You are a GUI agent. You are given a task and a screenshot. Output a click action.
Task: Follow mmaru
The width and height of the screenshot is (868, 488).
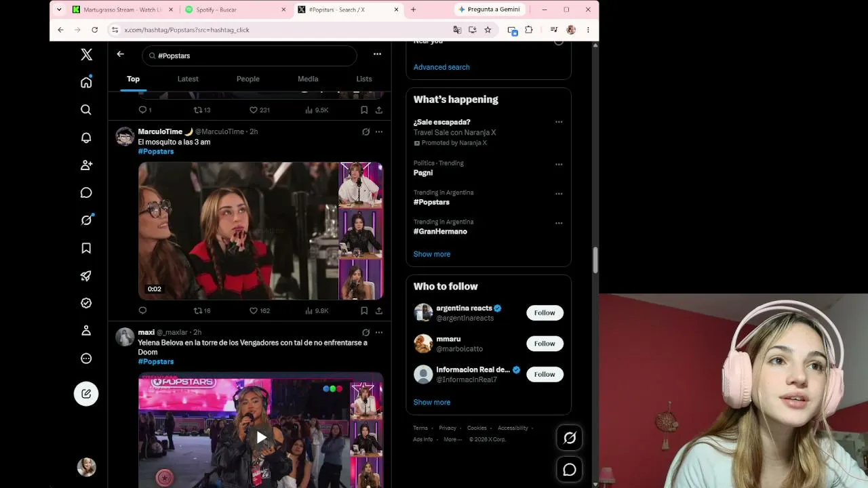click(x=545, y=344)
